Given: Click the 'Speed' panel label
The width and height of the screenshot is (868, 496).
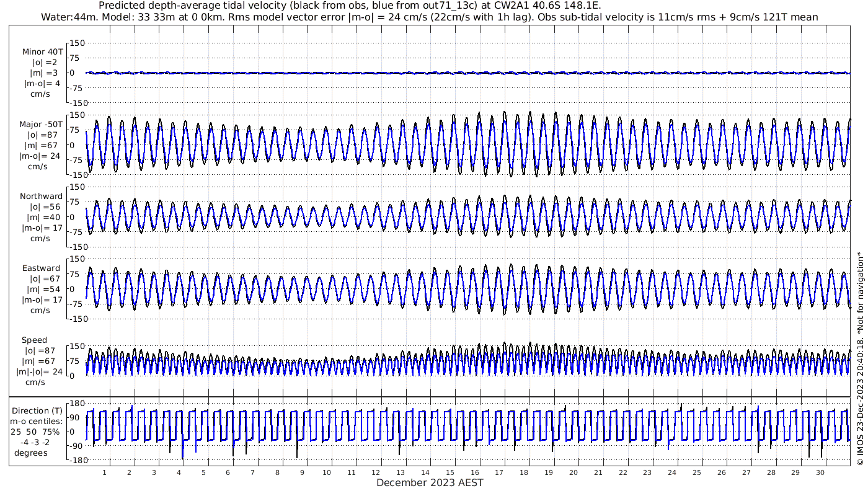Looking at the screenshot, I should (34, 340).
